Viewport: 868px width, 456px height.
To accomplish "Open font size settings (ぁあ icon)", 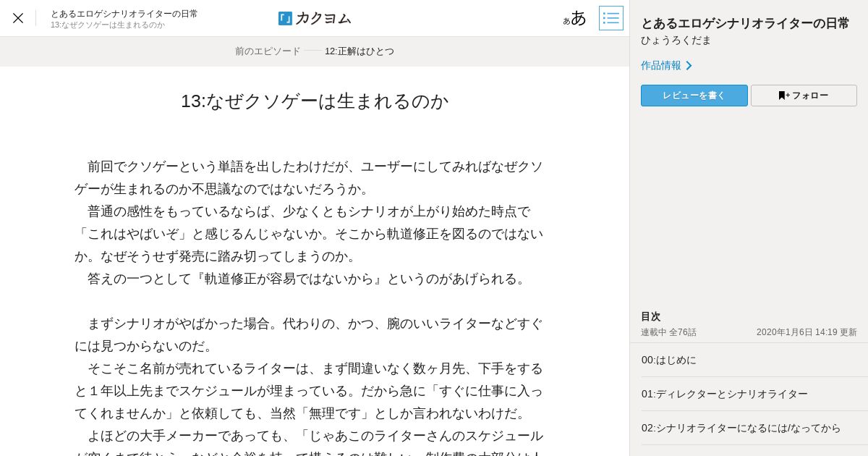I will click(575, 18).
